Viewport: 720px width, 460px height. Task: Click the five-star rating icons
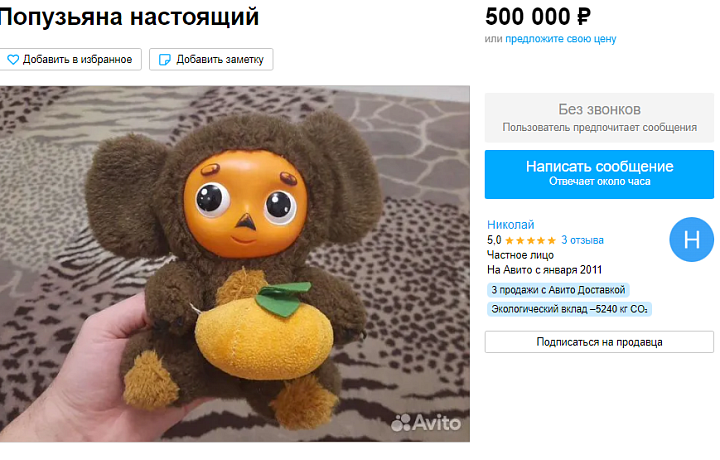[530, 240]
